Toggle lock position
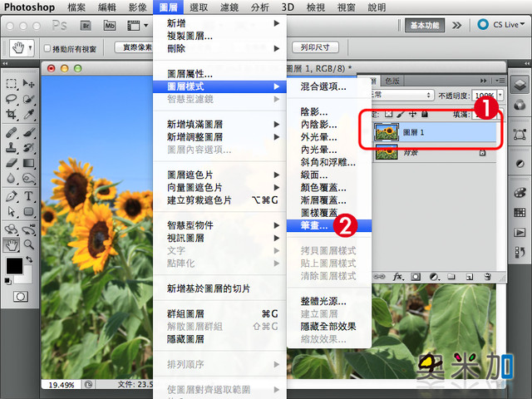Image resolution: width=532 pixels, height=399 pixels. pyautogui.click(x=412, y=115)
